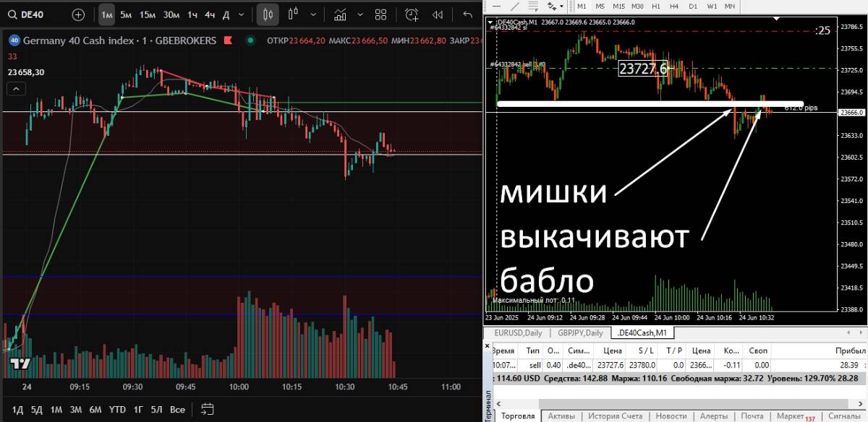Open the chart layout grid selector
868x422 pixels.
pos(381,14)
